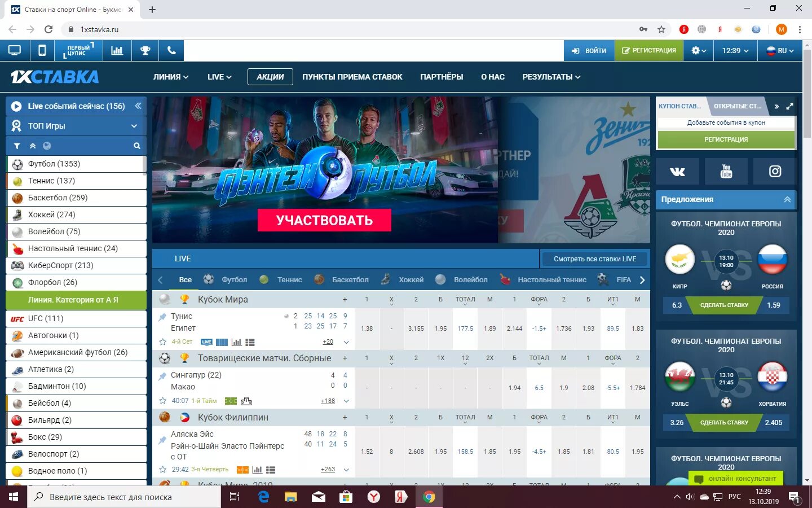Add Сингапур vs Макао to favorites star
This screenshot has width=812, height=508.
pyautogui.click(x=162, y=401)
